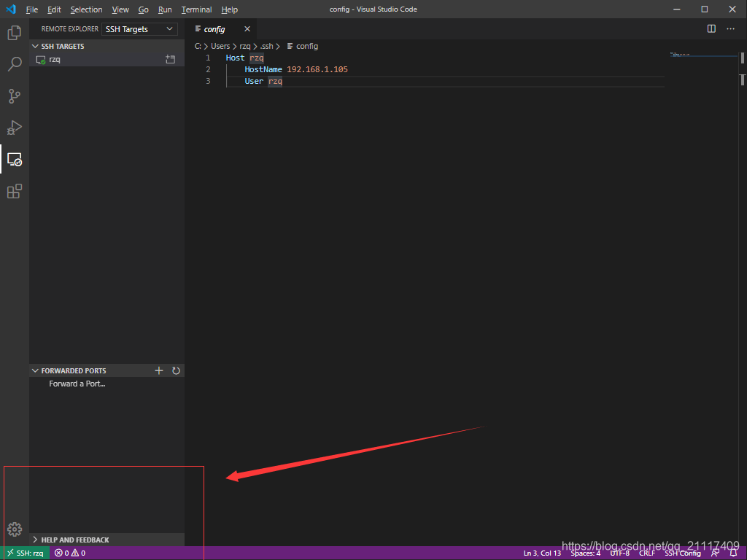Click the SSH: rzq remote indicator
747x560 pixels.
point(25,553)
